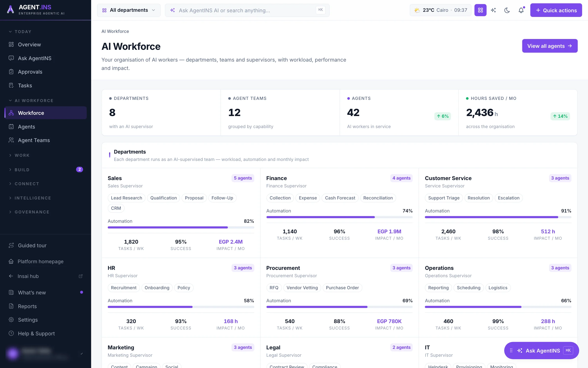Click the View all agents button
588x368 pixels.
pyautogui.click(x=550, y=46)
